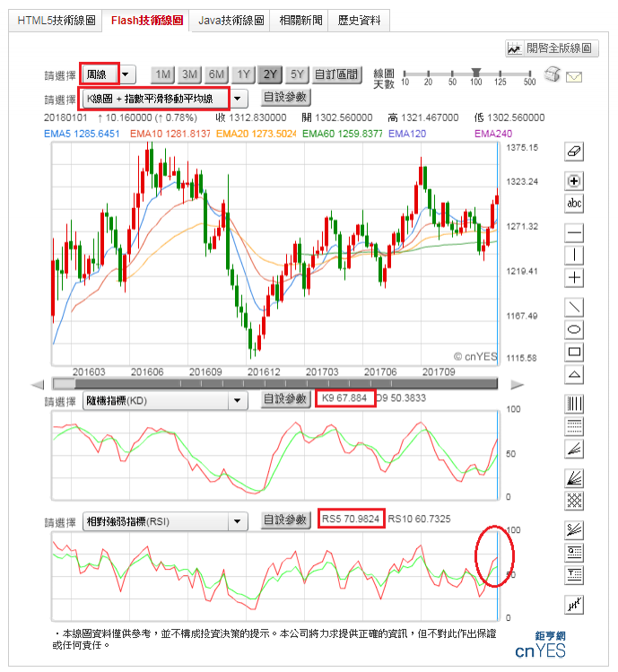Set chart days slider to 10
This screenshot has width=618, height=672.
[x=405, y=74]
